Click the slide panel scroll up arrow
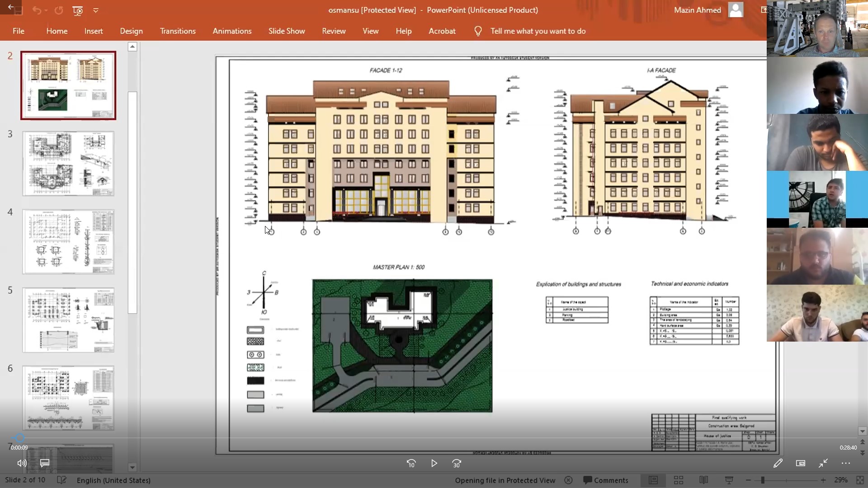 click(x=132, y=47)
